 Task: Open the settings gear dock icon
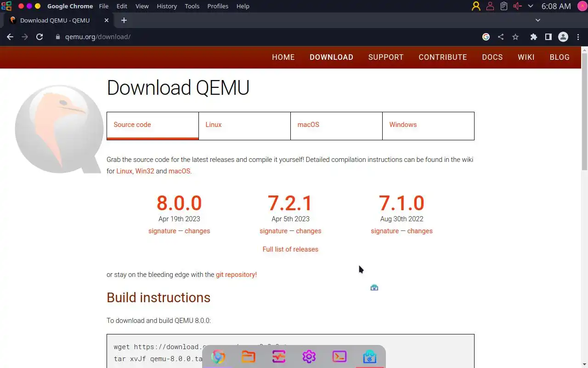(309, 356)
